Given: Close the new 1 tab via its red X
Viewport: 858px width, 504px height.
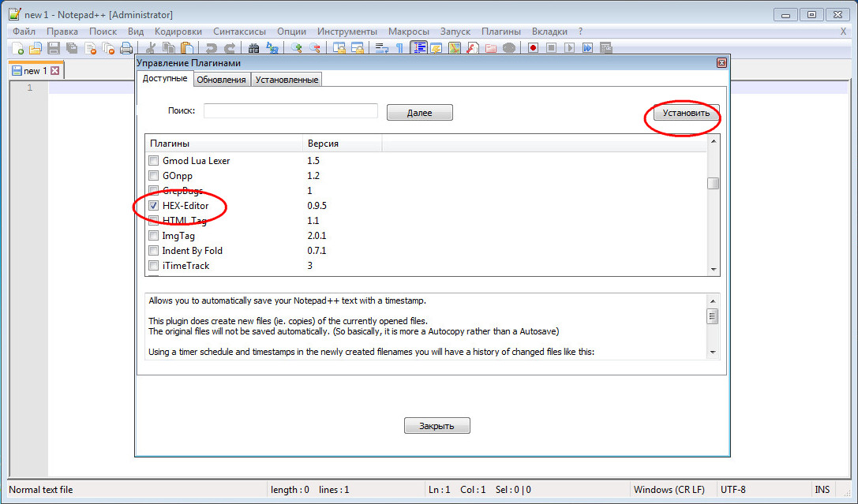Looking at the screenshot, I should (54, 71).
